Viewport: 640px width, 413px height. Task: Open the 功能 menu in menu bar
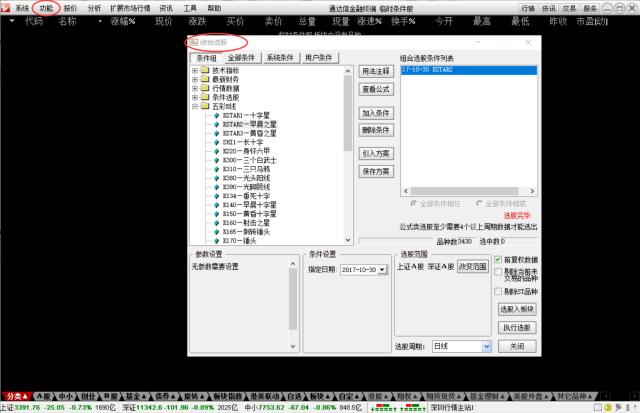pyautogui.click(x=46, y=7)
